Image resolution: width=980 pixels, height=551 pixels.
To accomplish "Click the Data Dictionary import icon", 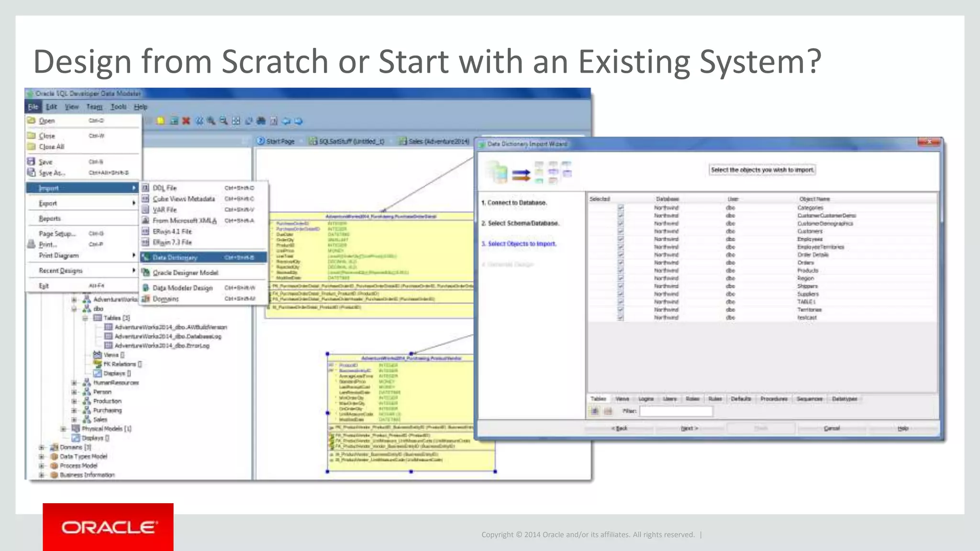I will tap(145, 257).
